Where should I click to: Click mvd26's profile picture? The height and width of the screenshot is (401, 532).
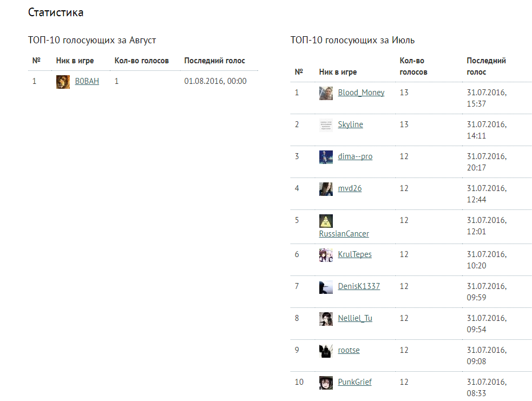tap(326, 189)
